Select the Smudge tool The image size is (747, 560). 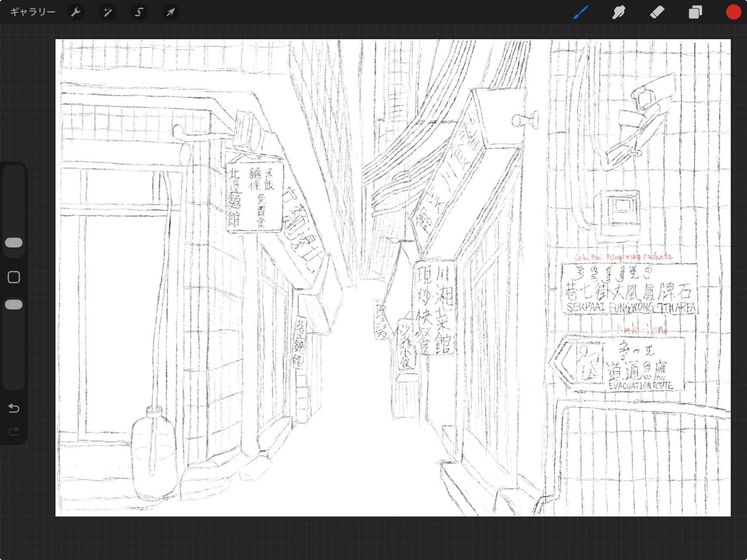619,12
